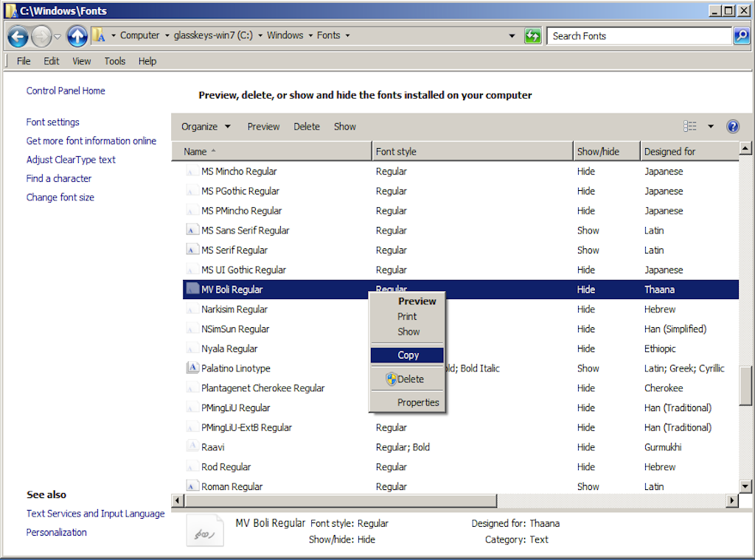755x560 pixels.
Task: Choose Copy from the context menu
Action: [408, 355]
